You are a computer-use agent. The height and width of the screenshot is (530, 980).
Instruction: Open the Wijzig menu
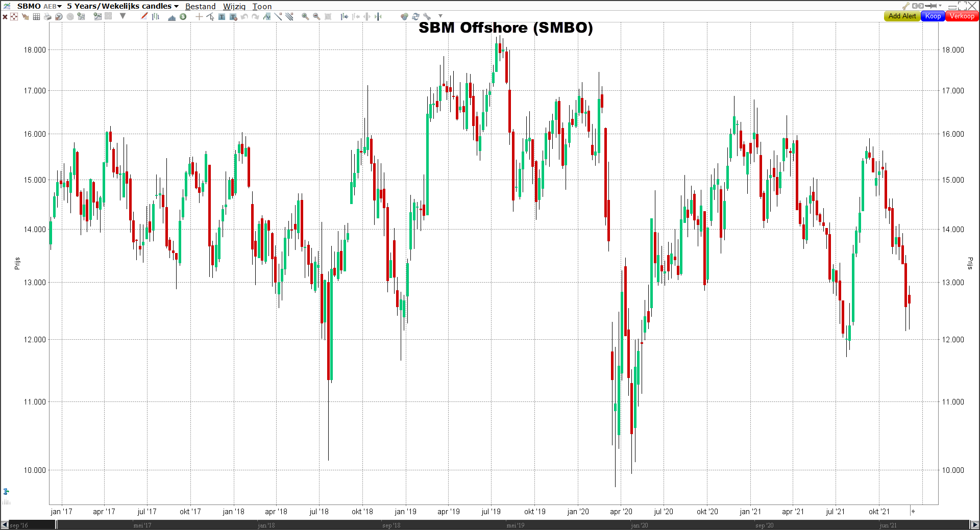234,6
